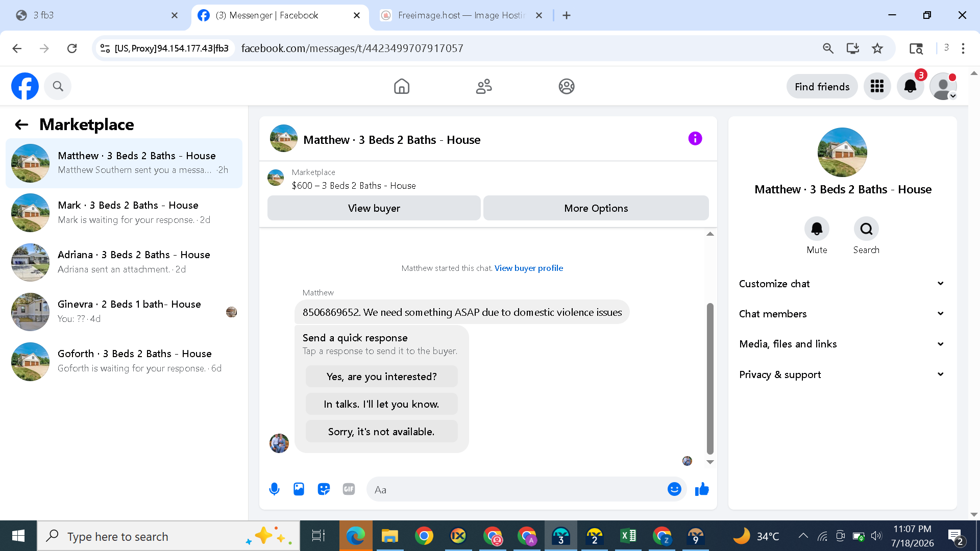
Task: Click Find friends button
Action: click(822, 86)
